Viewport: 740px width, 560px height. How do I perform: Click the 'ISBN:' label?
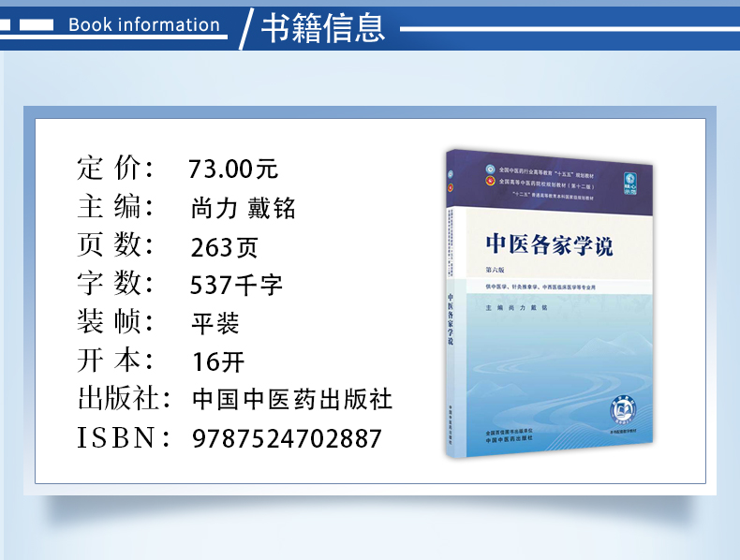[x=124, y=438]
